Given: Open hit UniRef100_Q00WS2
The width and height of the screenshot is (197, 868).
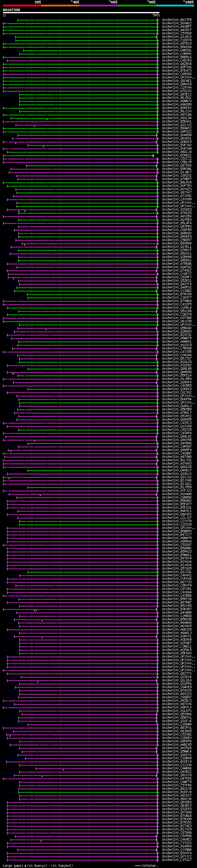Looking at the screenshot, I should coord(176,23).
